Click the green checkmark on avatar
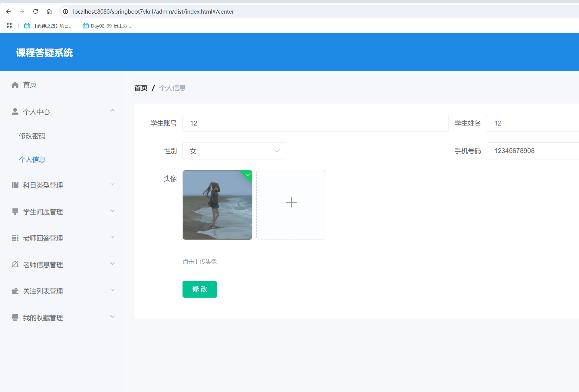The image size is (579, 392). [x=248, y=175]
